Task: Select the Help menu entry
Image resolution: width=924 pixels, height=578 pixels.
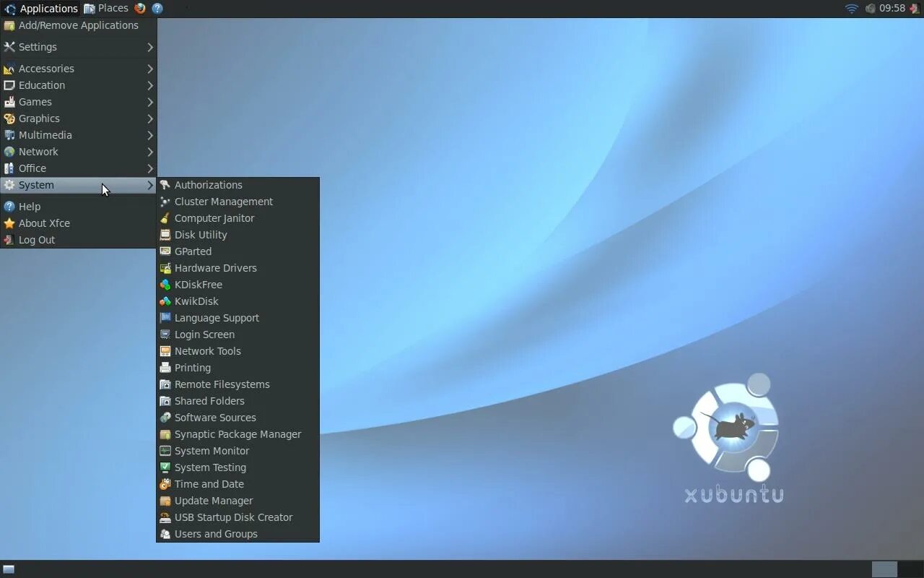Action: coord(79,207)
